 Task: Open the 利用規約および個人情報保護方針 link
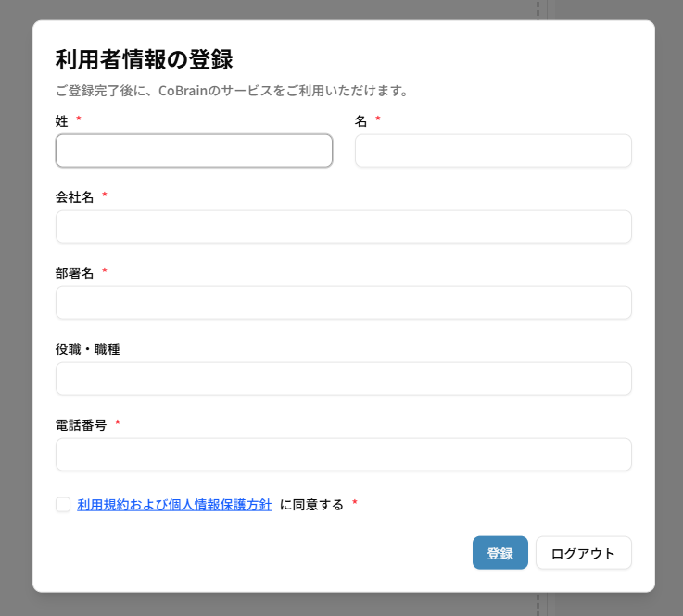174,505
